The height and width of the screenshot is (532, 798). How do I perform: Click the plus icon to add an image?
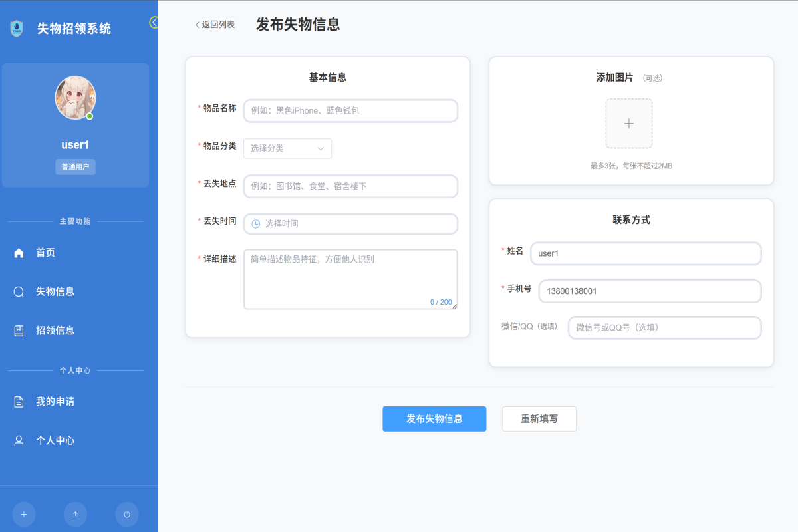(x=628, y=123)
